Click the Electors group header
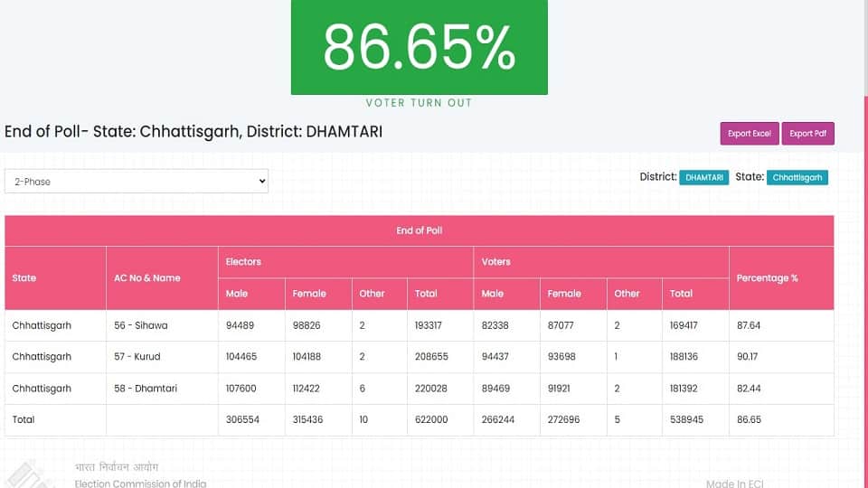The height and width of the screenshot is (488, 868). pos(345,262)
